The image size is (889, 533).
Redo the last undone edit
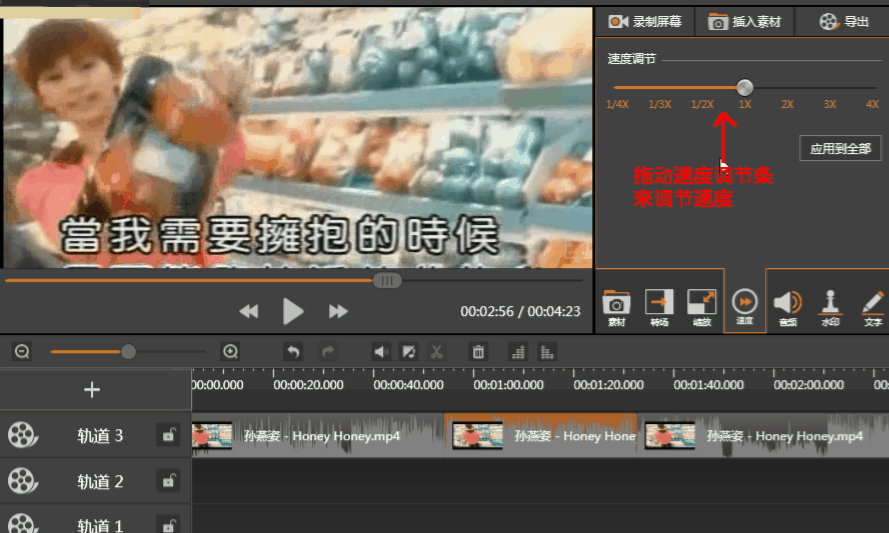(x=328, y=352)
